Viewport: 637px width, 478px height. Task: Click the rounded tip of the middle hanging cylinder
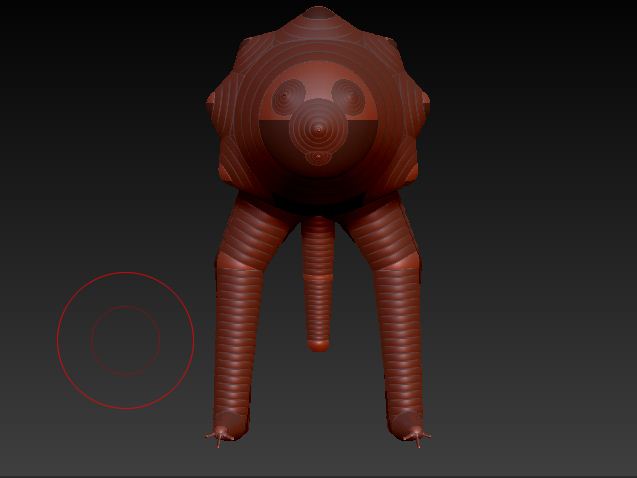coord(318,346)
